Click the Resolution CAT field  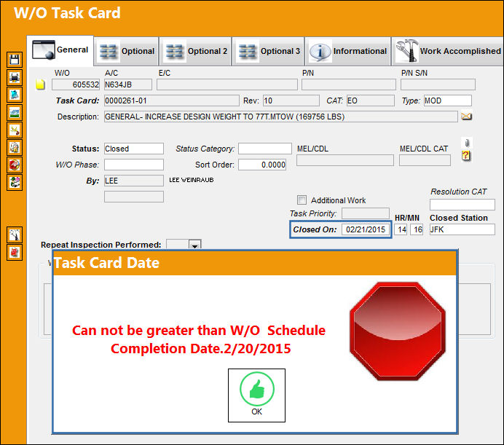[462, 205]
